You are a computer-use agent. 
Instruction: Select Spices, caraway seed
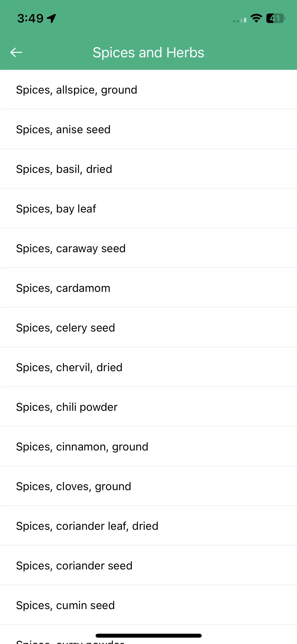pyautogui.click(x=148, y=249)
